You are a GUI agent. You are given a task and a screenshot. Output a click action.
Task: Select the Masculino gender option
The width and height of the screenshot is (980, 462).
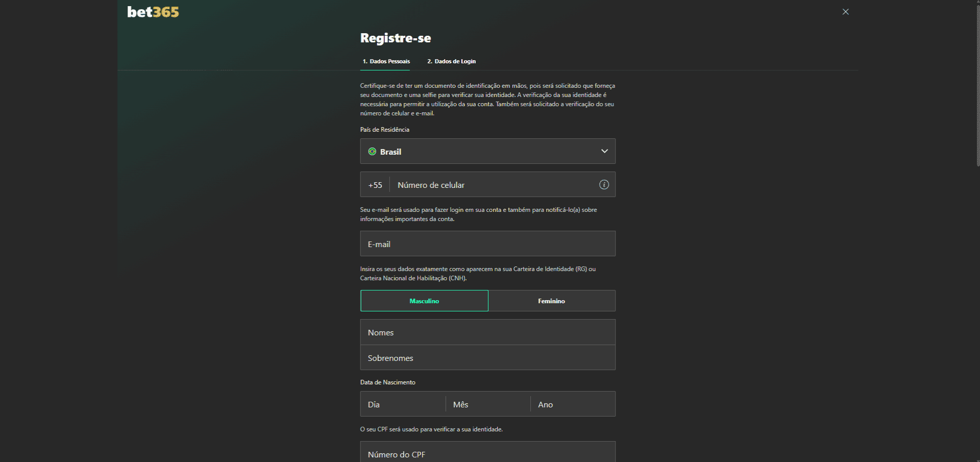pyautogui.click(x=424, y=301)
